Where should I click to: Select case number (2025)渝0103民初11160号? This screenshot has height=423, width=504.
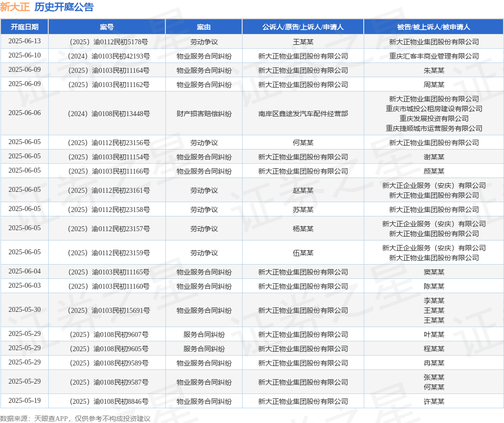[109, 286]
